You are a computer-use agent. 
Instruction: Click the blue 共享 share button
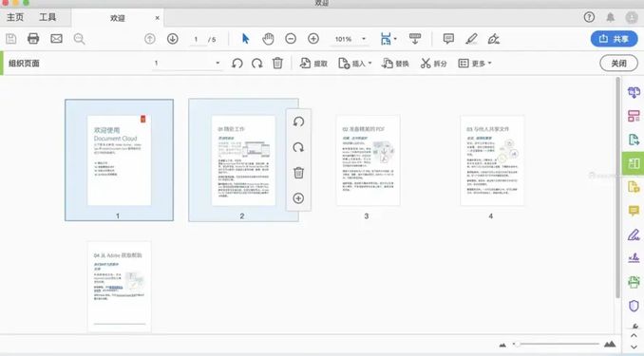614,39
